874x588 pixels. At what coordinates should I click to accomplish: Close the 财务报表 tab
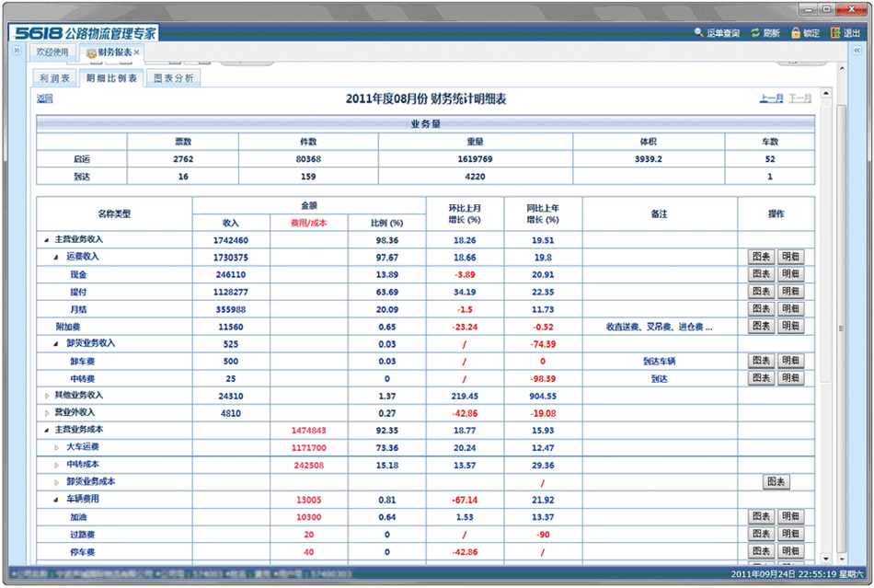pos(137,52)
